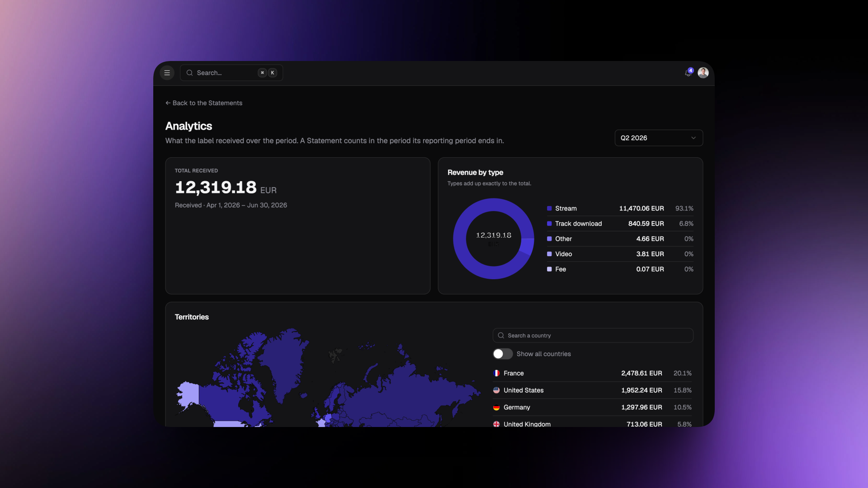Click the Search a country field

pos(593,336)
